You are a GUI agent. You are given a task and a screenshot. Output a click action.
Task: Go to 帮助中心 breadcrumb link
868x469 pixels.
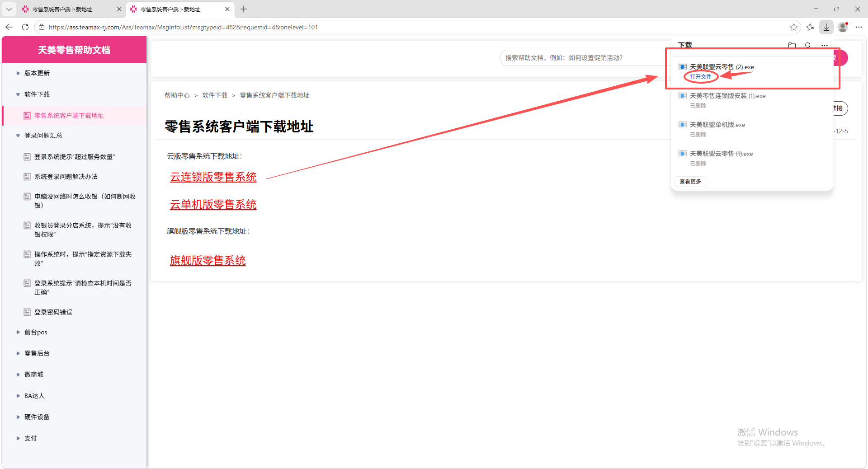click(x=177, y=95)
